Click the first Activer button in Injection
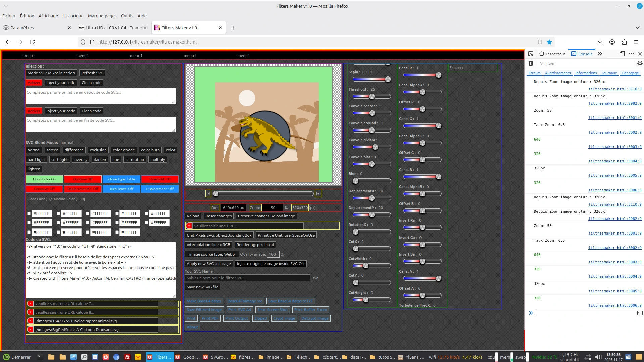 (x=34, y=83)
